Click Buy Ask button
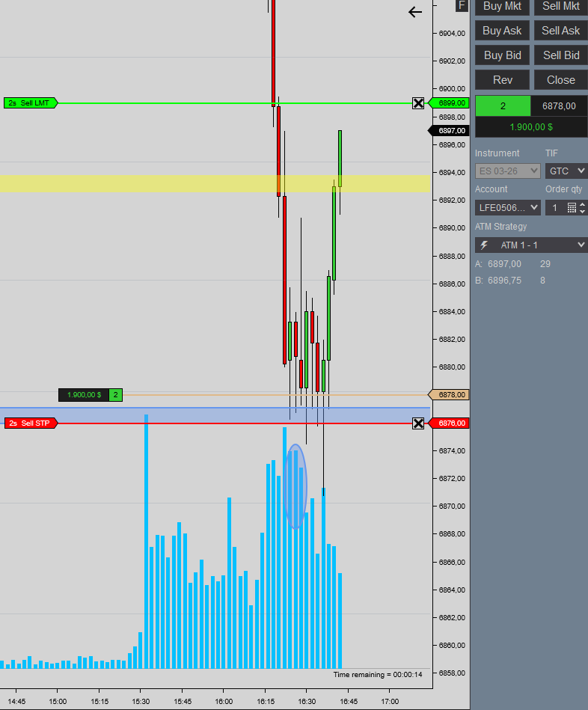The image size is (588, 710). [502, 31]
